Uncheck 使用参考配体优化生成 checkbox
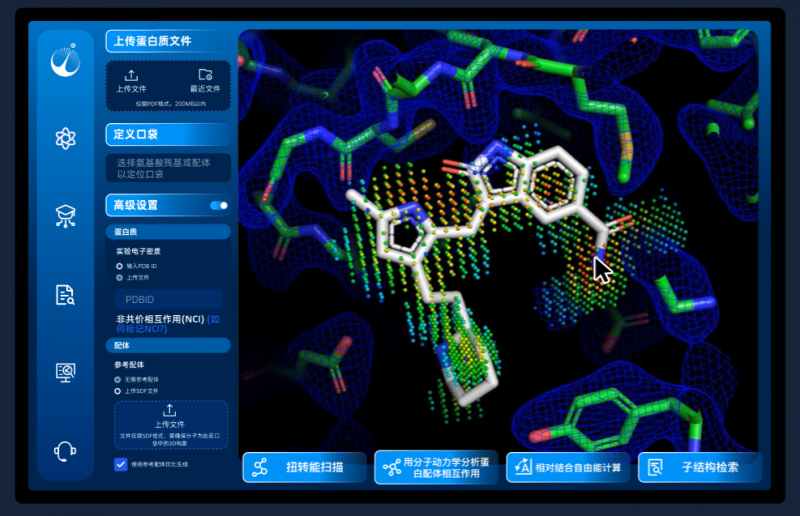Screen dimensions: 800x516 click(x=121, y=464)
